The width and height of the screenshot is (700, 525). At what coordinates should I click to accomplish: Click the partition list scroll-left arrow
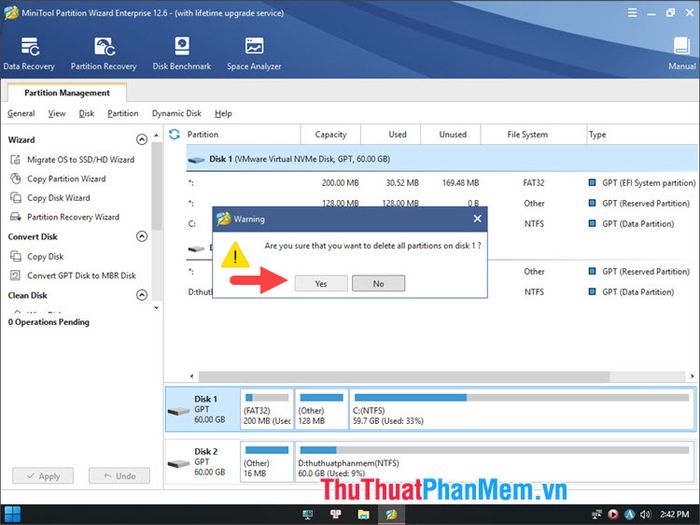(192, 376)
